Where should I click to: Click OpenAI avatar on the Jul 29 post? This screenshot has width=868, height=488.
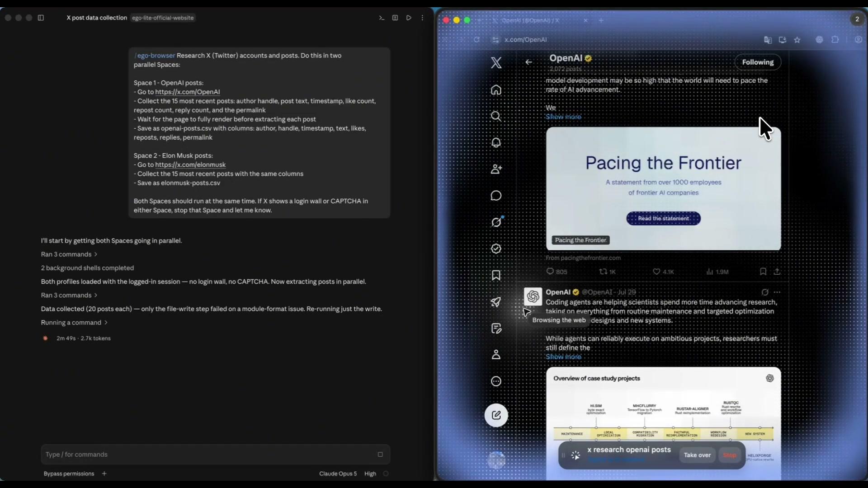pyautogui.click(x=533, y=296)
